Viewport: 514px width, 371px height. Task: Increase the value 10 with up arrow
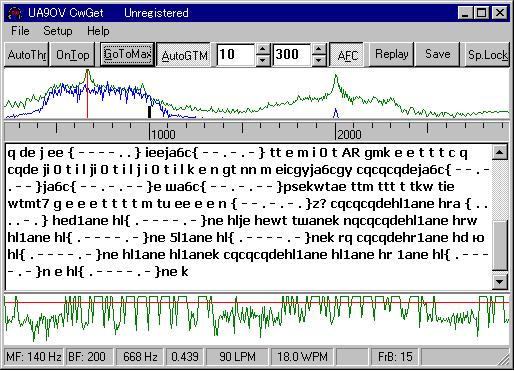click(x=263, y=49)
